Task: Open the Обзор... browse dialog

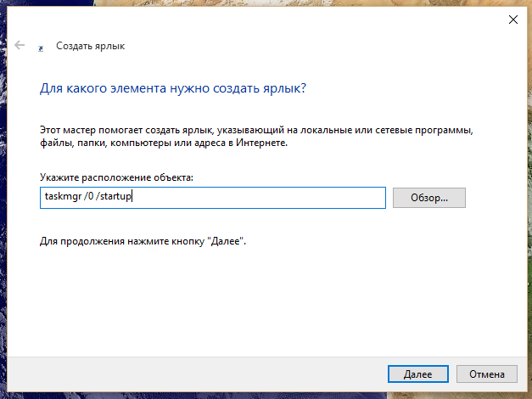Action: (429, 198)
